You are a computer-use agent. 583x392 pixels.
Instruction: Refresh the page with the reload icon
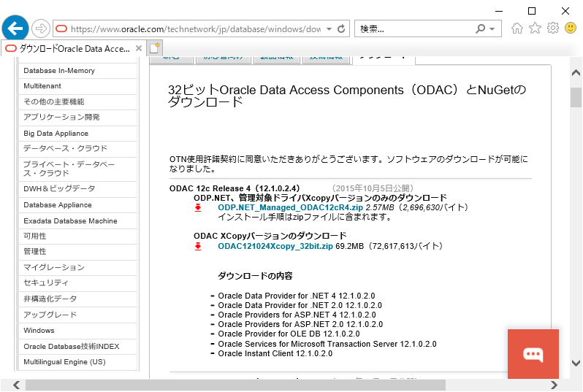(x=341, y=28)
